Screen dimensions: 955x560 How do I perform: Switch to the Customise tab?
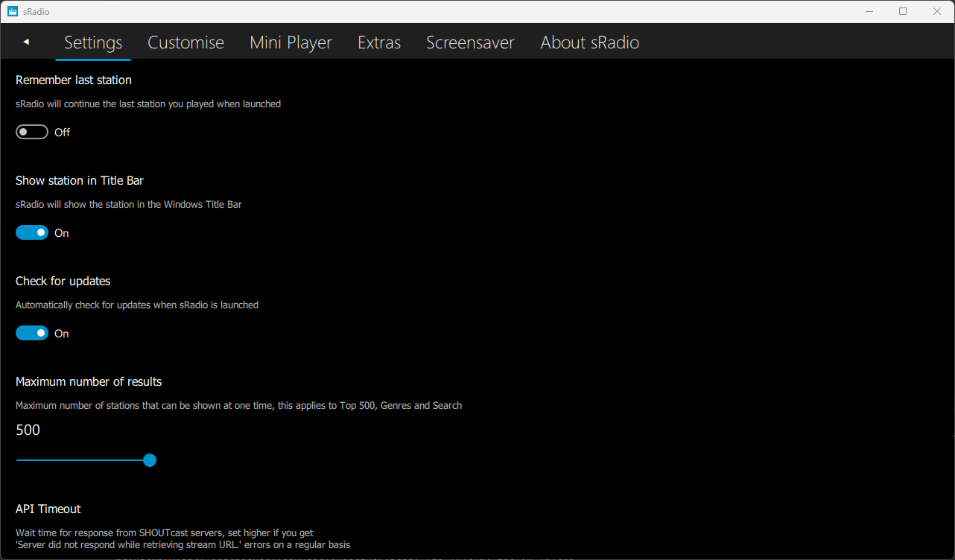pyautogui.click(x=185, y=42)
